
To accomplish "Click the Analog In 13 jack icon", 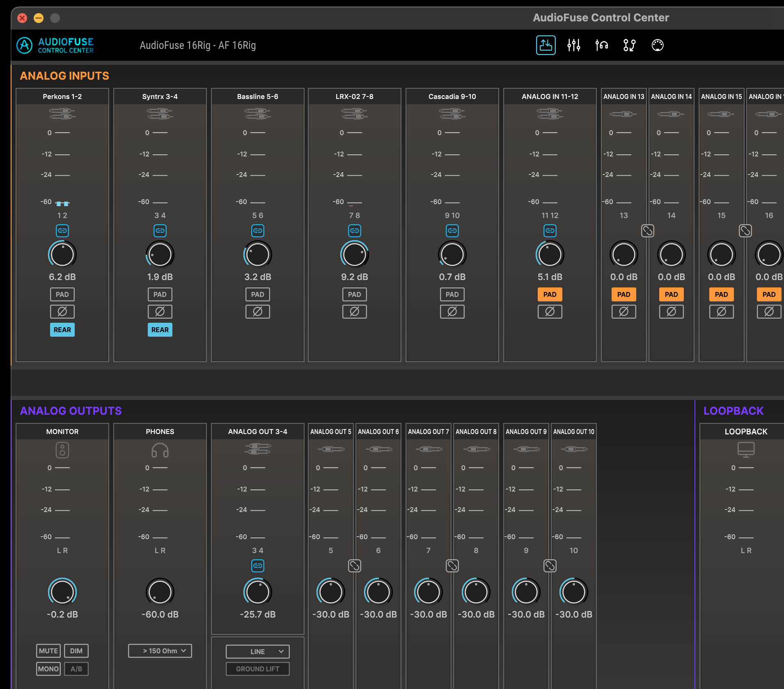I will pyautogui.click(x=624, y=114).
